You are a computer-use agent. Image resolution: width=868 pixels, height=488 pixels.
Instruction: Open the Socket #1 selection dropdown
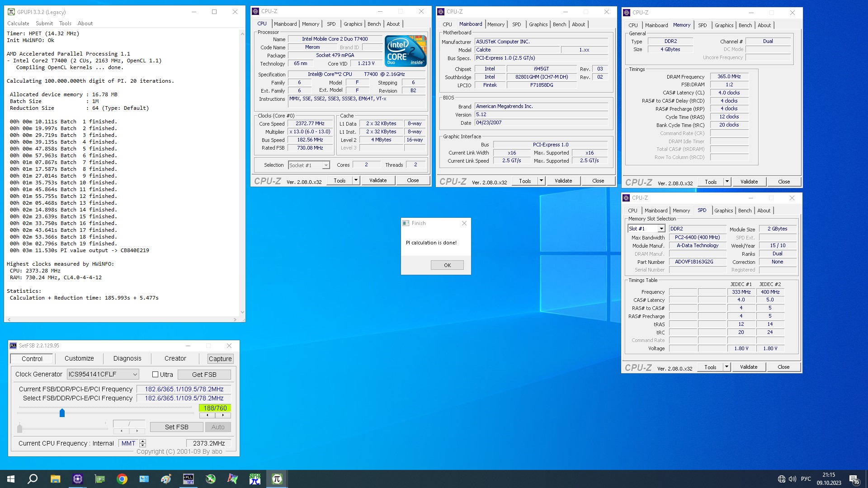(309, 165)
